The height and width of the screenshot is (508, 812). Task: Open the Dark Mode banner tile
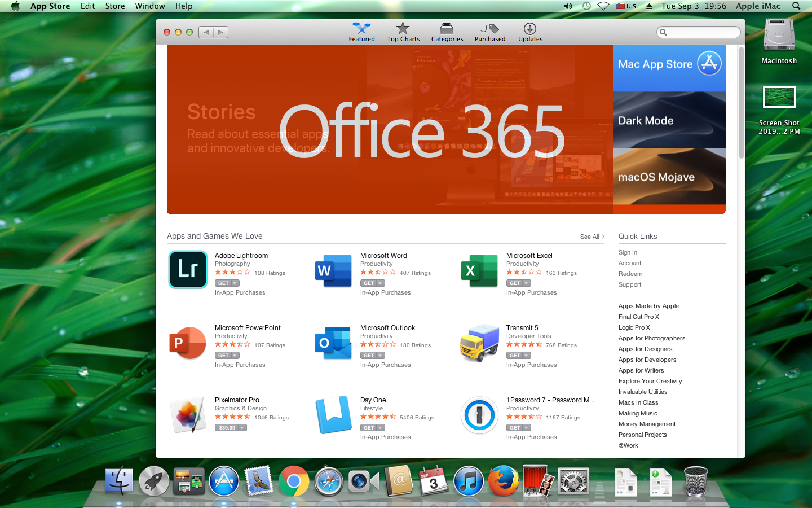pos(669,120)
